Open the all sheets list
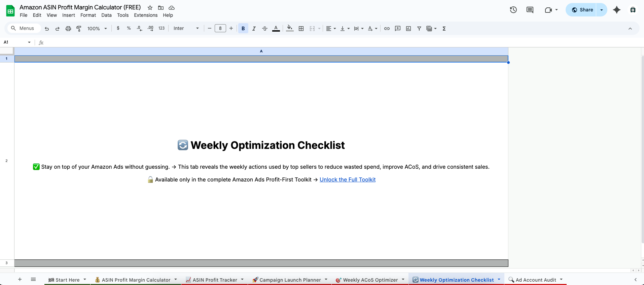The height and width of the screenshot is (285, 644). tap(33, 279)
